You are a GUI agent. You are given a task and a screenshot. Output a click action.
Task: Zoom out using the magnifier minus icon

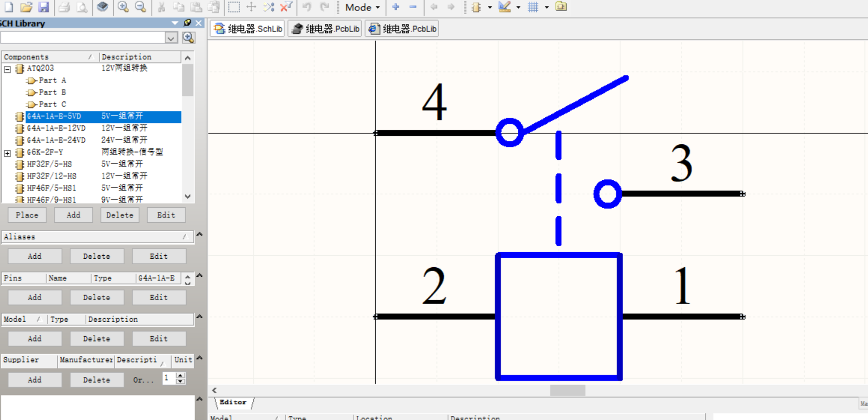coord(141,7)
